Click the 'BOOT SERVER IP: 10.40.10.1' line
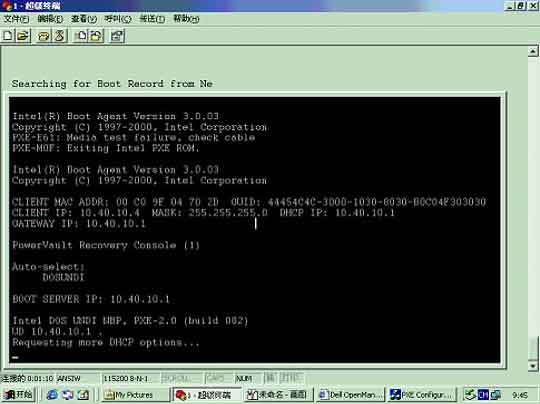 pos(91,299)
